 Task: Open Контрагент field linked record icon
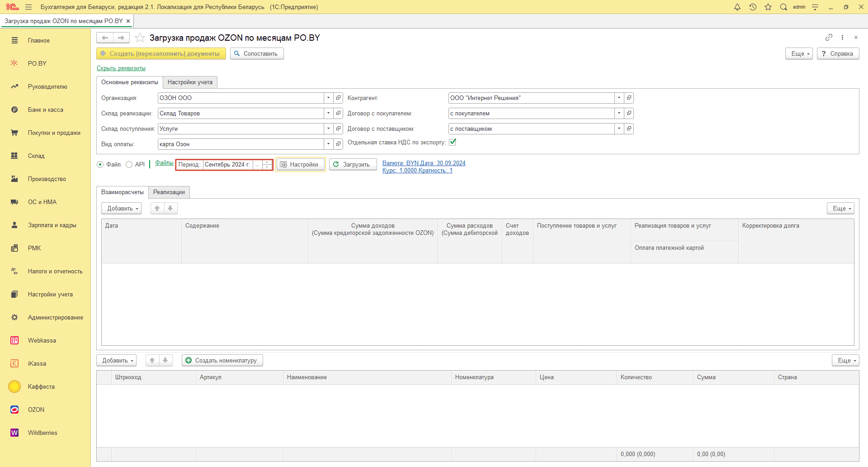[x=629, y=98]
